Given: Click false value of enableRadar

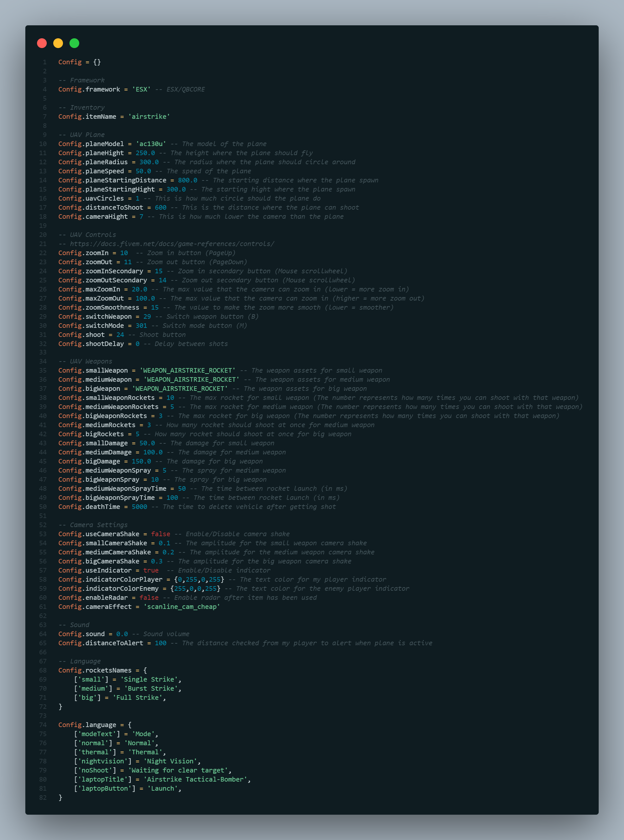Looking at the screenshot, I should [149, 598].
